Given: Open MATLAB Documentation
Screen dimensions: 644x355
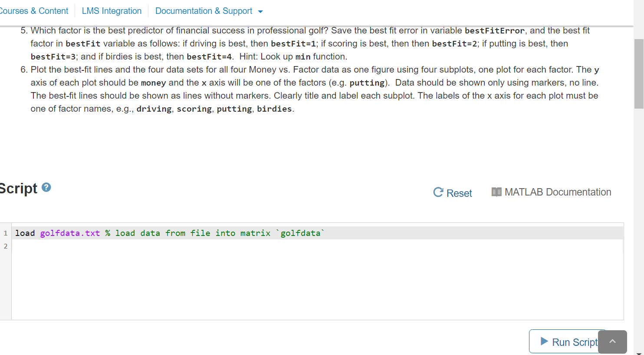Looking at the screenshot, I should 558,192.
